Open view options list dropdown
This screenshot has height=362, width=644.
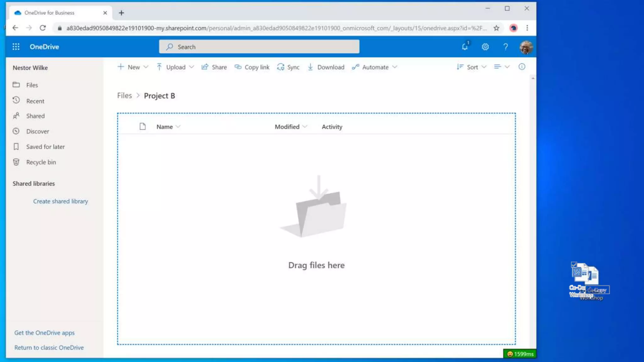(x=502, y=67)
